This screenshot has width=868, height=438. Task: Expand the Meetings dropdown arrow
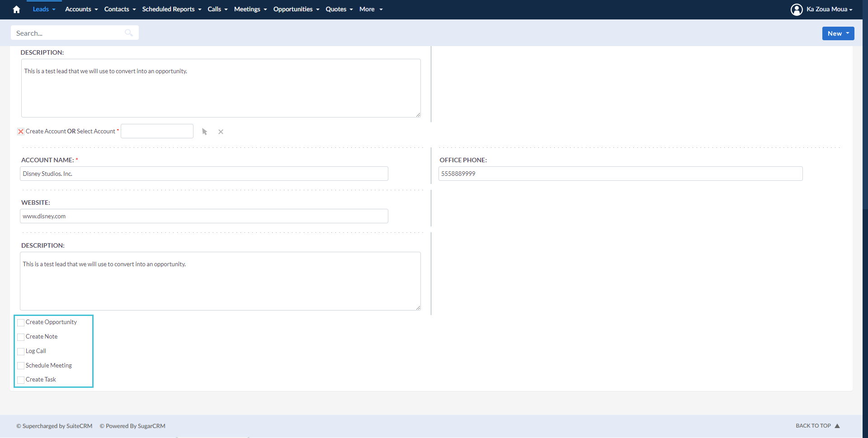point(265,9)
